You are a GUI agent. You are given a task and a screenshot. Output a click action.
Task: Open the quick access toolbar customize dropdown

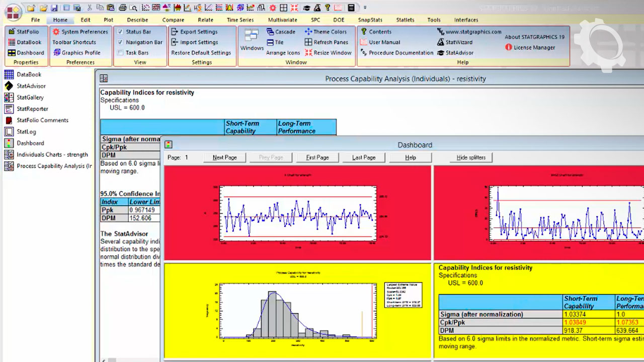[365, 8]
